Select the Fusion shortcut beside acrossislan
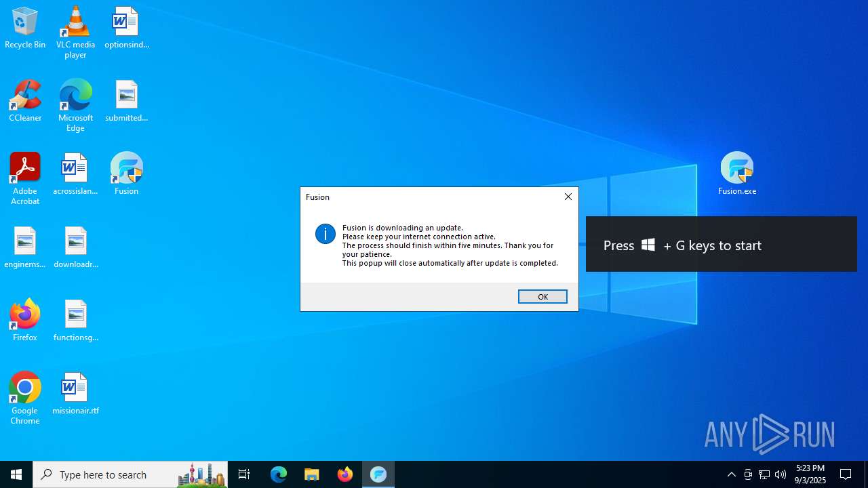 [126, 175]
